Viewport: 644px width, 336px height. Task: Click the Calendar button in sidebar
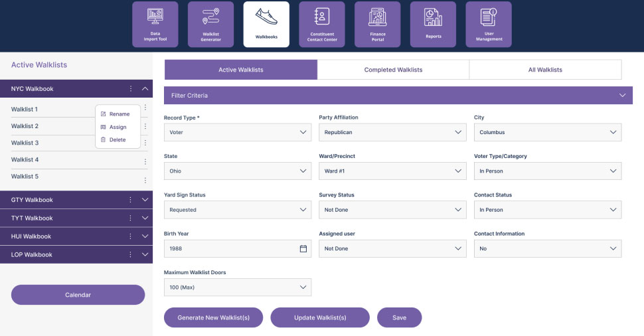(x=78, y=295)
